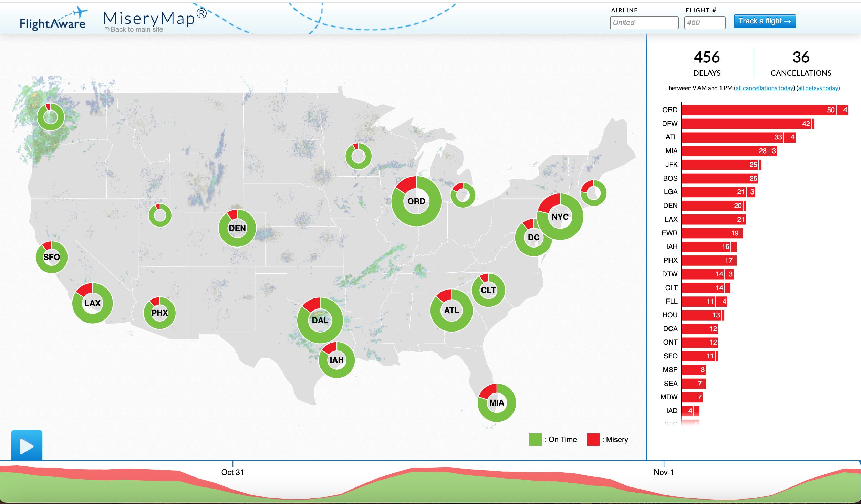Select the ORD airport donut on map
The image size is (861, 504).
pos(416,201)
